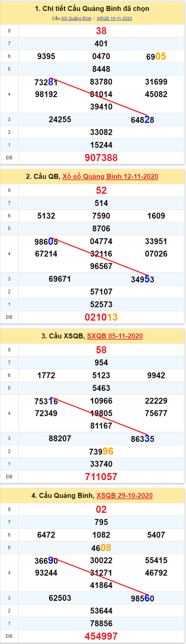The image size is (186, 644).
Task: Select eighth prize number 02
Action: [x=101, y=510]
